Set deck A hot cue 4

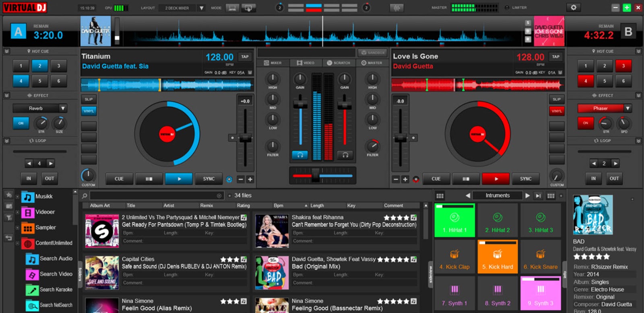point(21,81)
